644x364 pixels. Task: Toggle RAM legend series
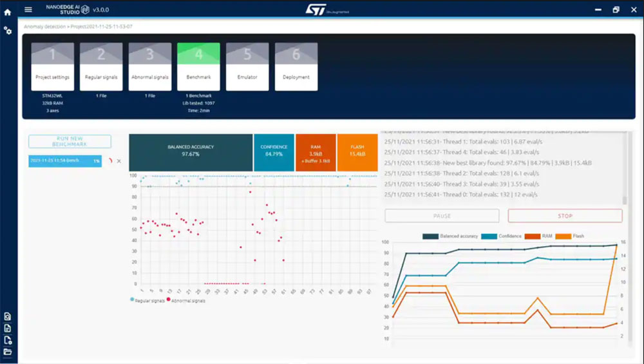(538, 236)
